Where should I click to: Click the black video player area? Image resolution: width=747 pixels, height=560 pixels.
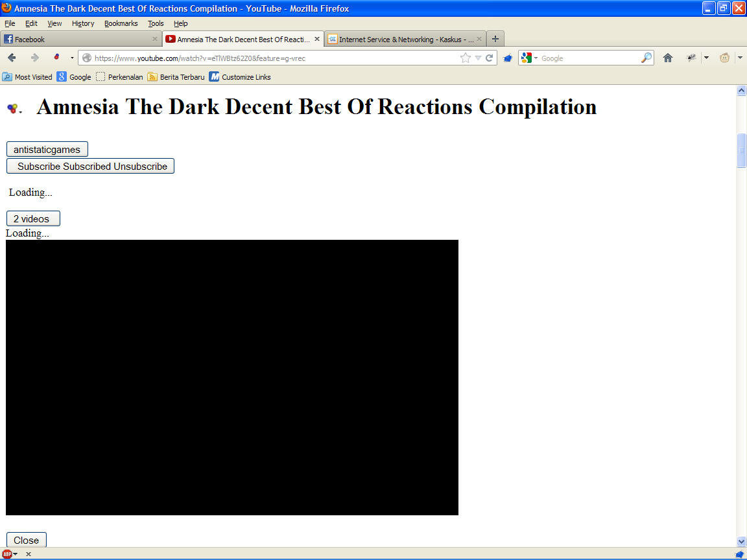tap(232, 377)
